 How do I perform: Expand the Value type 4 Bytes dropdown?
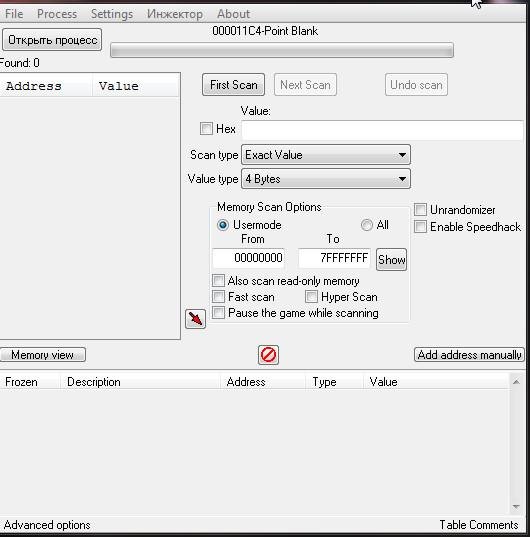326,179
